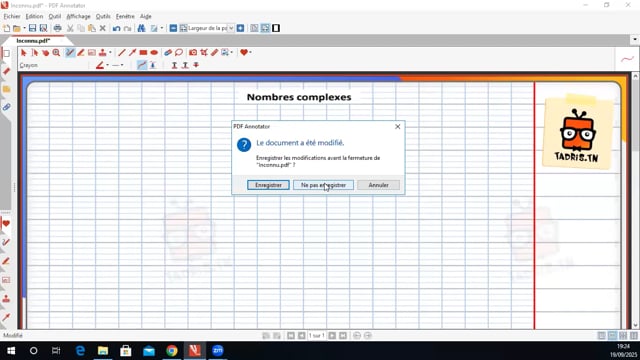Select the Lasso tool
Image resolution: width=640 pixels, height=360 pixels.
tap(179, 53)
